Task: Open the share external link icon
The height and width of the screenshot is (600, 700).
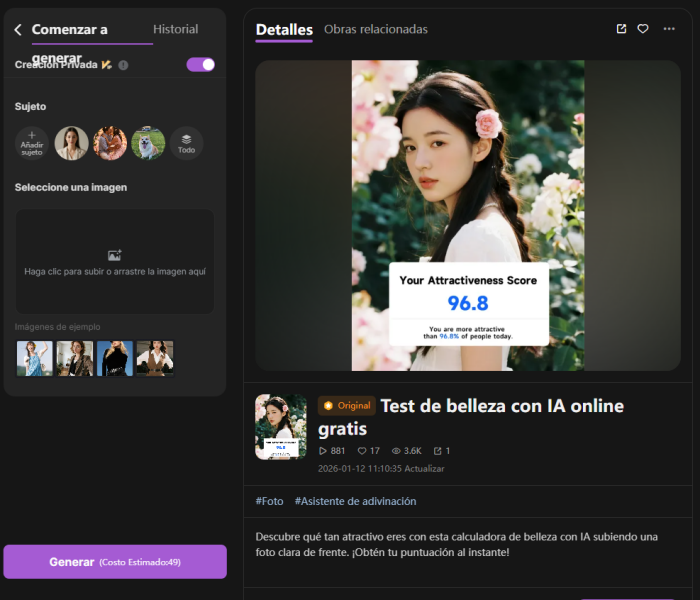Action: 621,29
